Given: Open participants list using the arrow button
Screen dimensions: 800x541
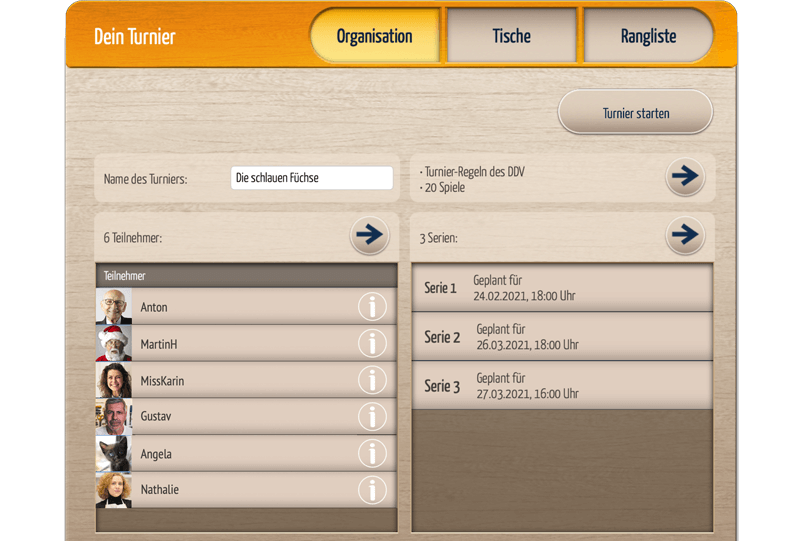Looking at the screenshot, I should 369,236.
